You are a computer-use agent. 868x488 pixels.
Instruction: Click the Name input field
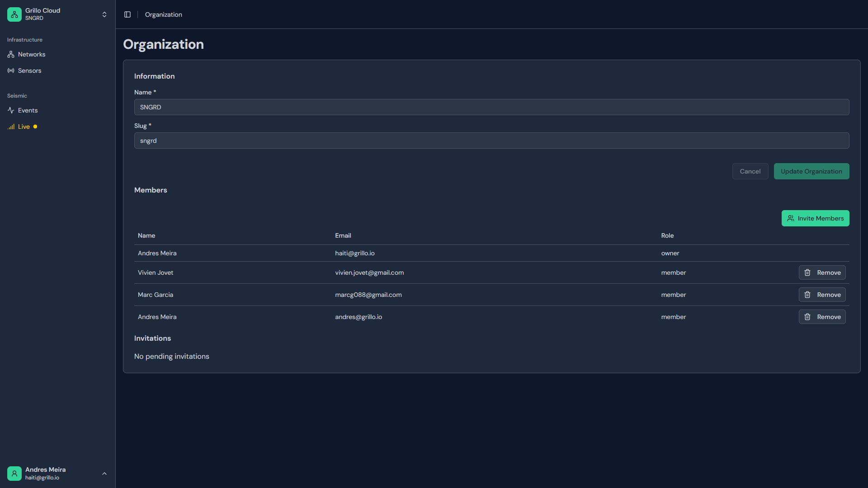tap(491, 107)
